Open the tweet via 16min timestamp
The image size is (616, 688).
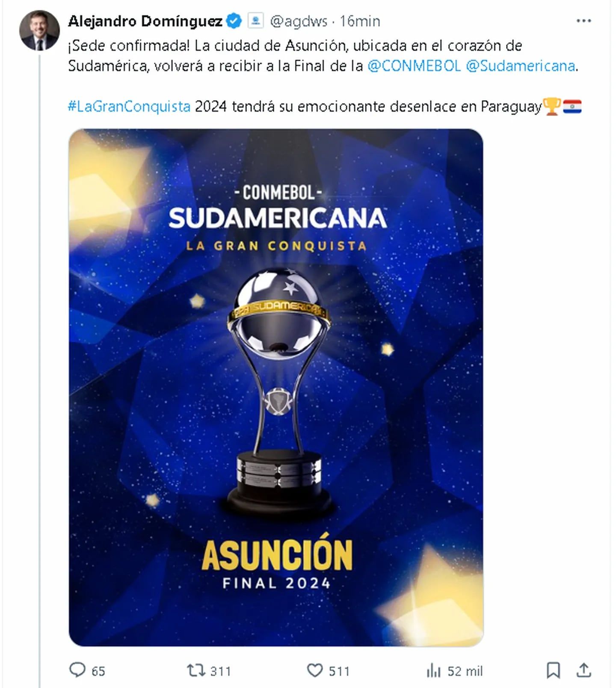click(x=360, y=21)
